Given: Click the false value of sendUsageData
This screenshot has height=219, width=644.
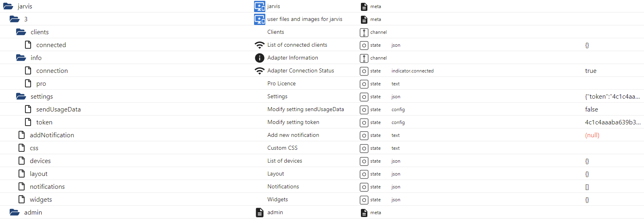Looking at the screenshot, I should pos(592,109).
